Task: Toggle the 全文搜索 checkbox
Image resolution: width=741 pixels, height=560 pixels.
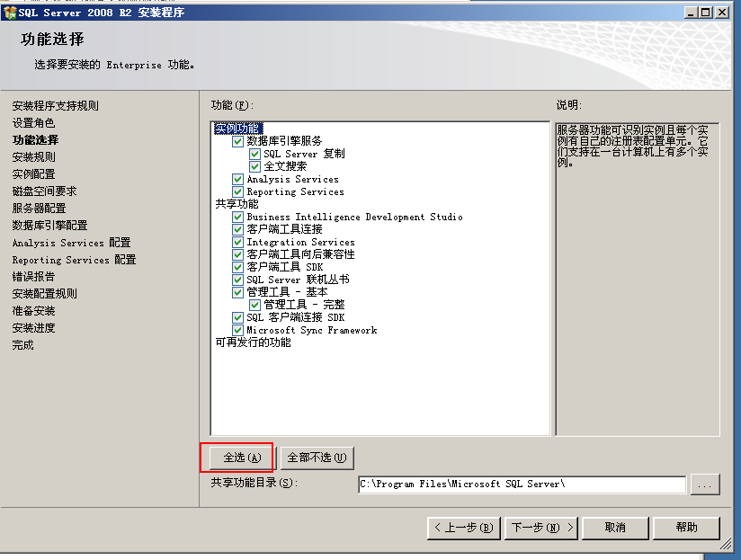Action: (x=254, y=166)
